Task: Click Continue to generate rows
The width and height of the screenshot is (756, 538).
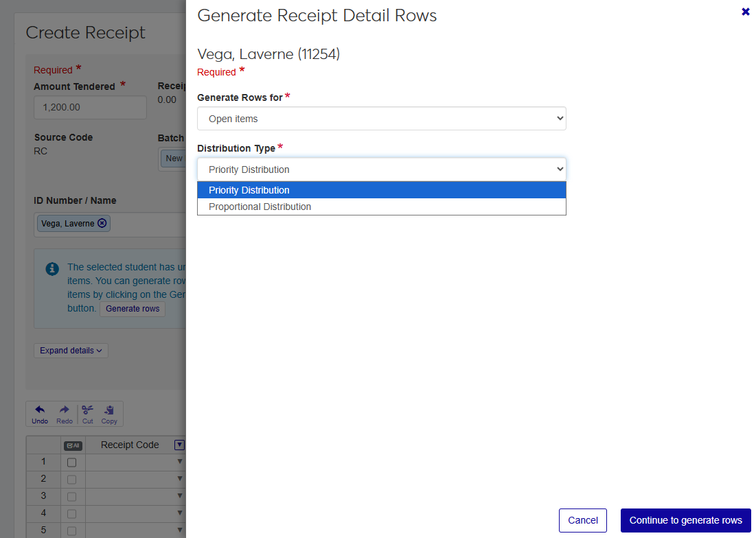Action: tap(685, 520)
